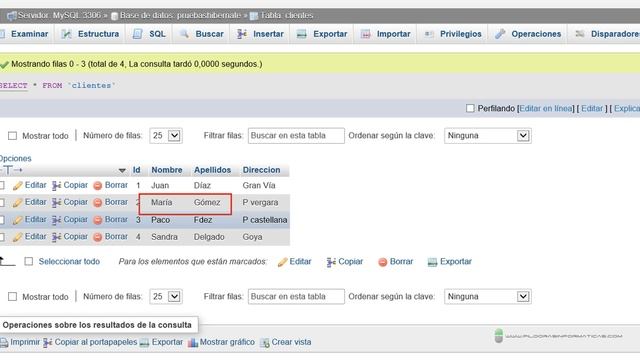This screenshot has width=640, height=360.
Task: Click the Exportar tab icon
Action: 302,34
